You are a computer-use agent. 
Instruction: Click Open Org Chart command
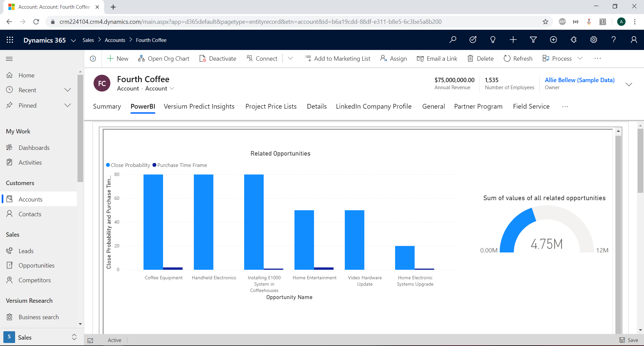[164, 59]
